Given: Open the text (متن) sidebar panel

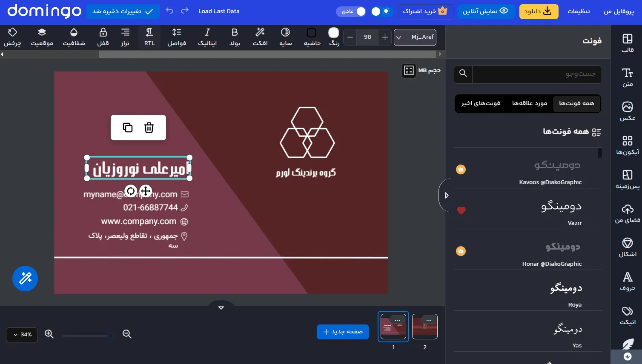Looking at the screenshot, I should click(628, 77).
